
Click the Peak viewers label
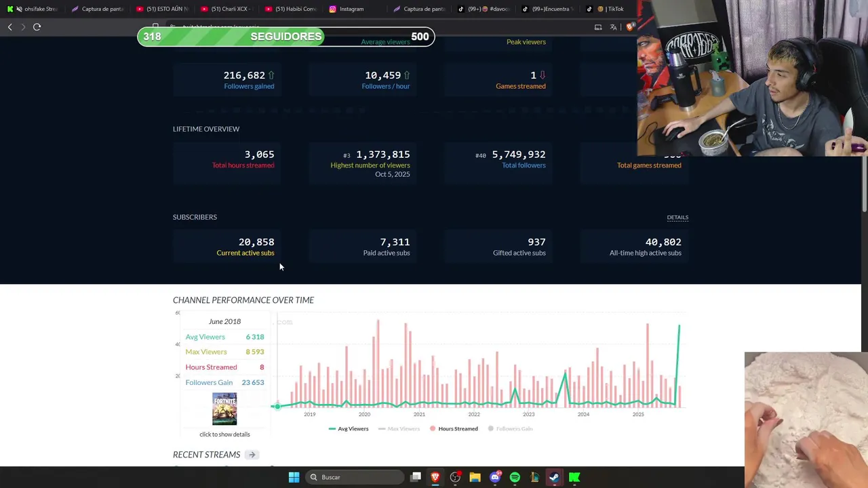tap(526, 42)
